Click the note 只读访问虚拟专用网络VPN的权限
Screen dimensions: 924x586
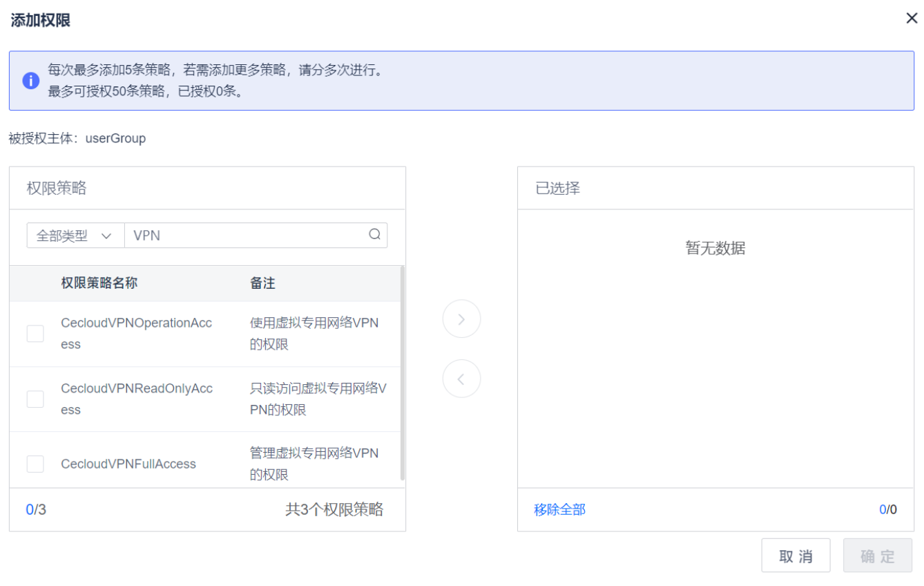318,399
